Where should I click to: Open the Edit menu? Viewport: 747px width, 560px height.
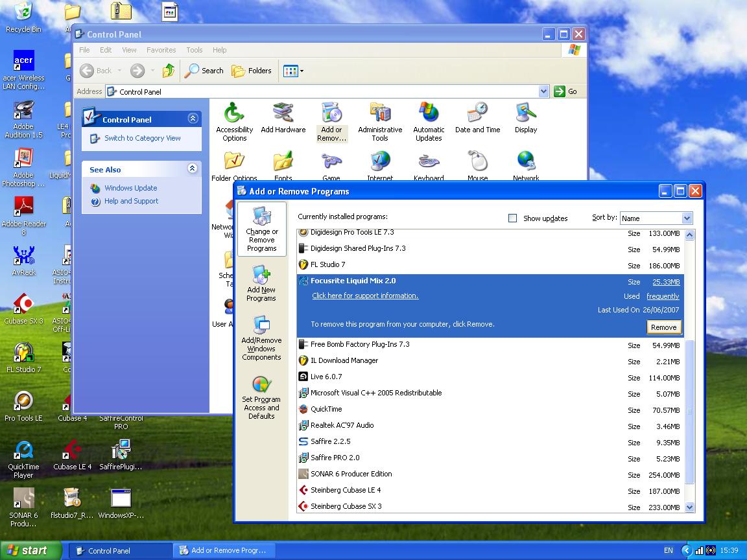[x=106, y=50]
